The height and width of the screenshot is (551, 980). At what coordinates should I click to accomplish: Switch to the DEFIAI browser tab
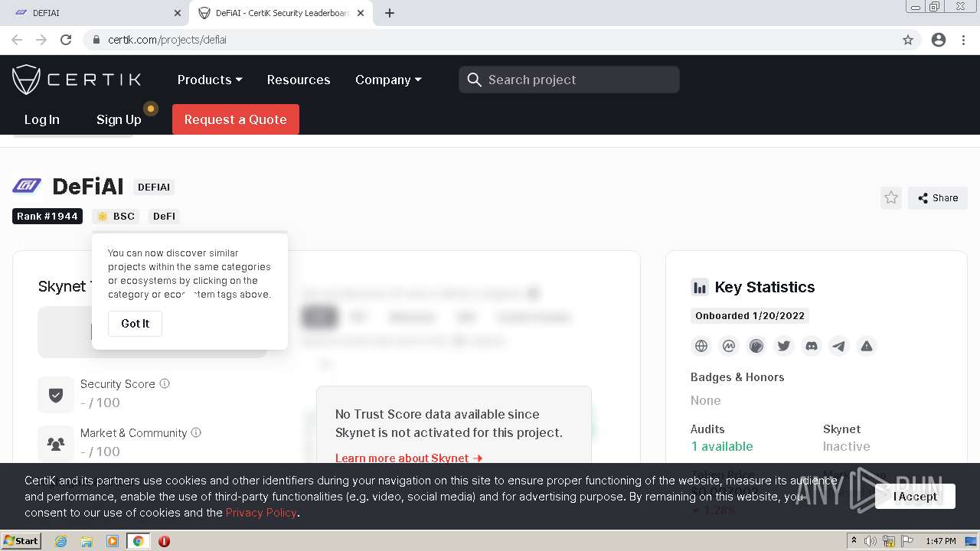[96, 13]
